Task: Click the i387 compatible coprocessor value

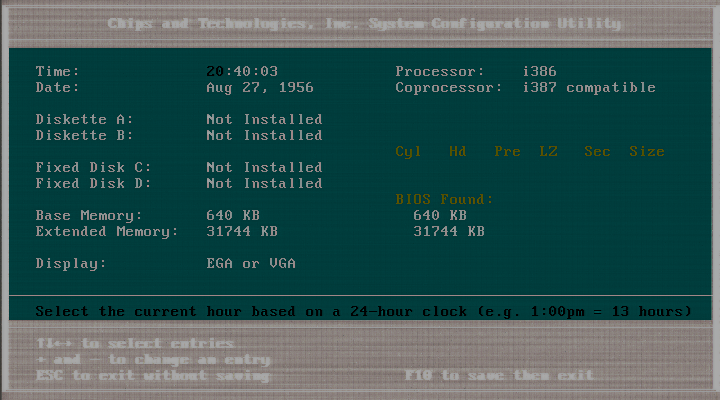Action: click(x=589, y=87)
